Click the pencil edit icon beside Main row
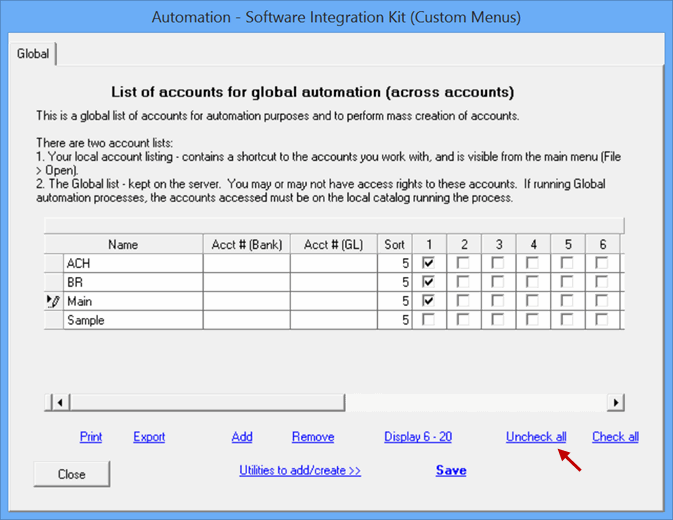Image resolution: width=673 pixels, height=520 pixels. tap(53, 301)
